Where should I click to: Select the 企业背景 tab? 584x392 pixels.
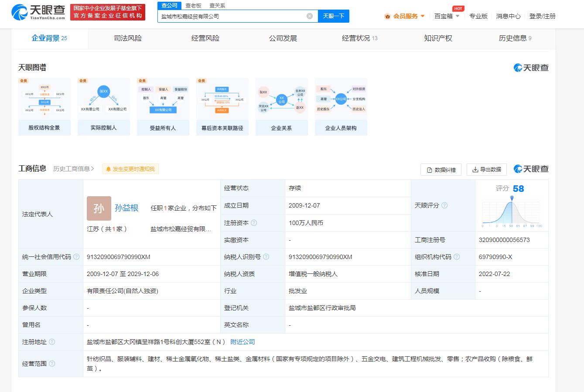click(50, 38)
